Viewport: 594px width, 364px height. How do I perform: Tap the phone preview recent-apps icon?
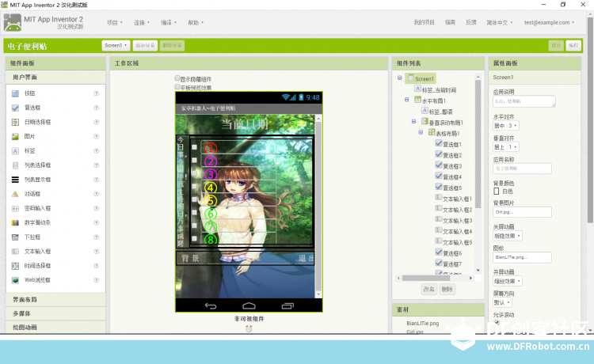[x=287, y=305]
